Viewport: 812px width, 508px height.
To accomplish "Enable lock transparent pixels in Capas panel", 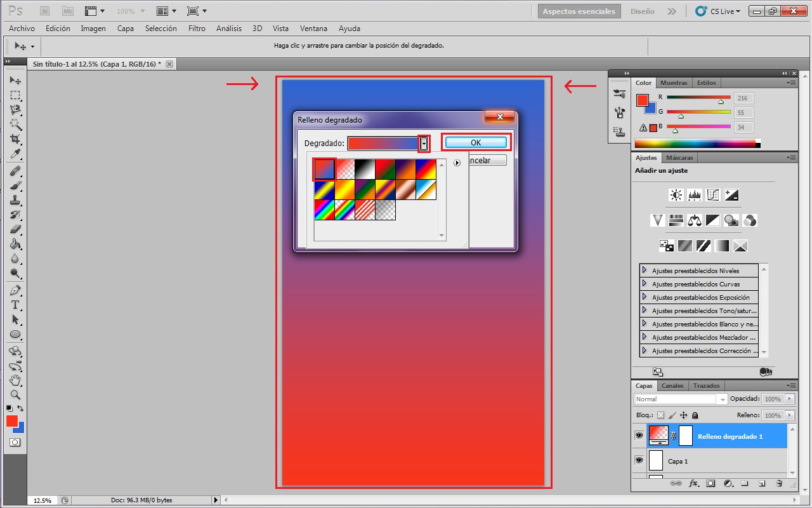I will [661, 415].
